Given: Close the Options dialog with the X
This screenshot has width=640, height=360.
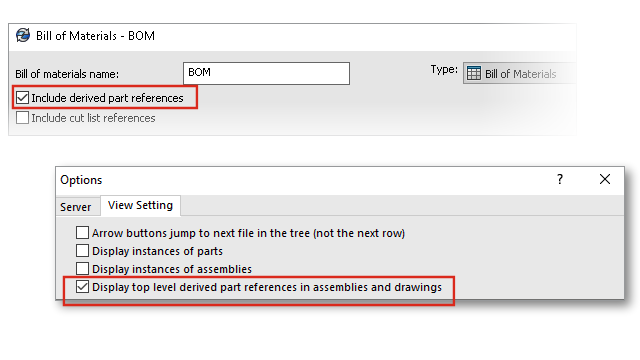Looking at the screenshot, I should (x=604, y=179).
